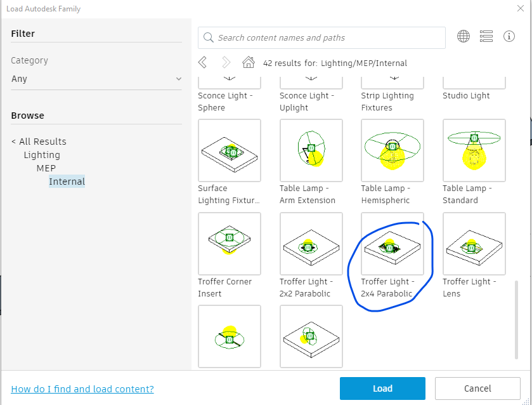
Task: Select Table Lamp - Standard thumbnail
Action: (x=474, y=150)
